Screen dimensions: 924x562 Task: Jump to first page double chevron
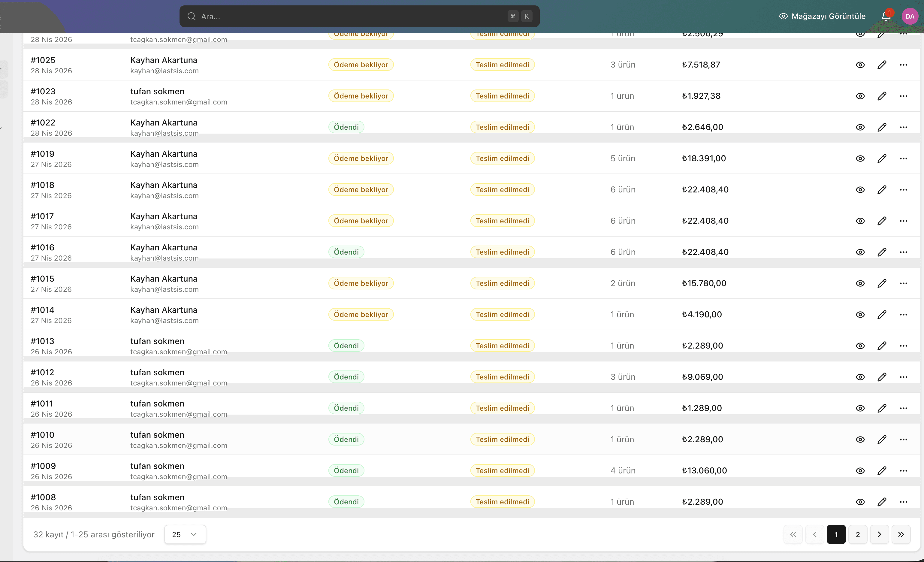pyautogui.click(x=793, y=534)
